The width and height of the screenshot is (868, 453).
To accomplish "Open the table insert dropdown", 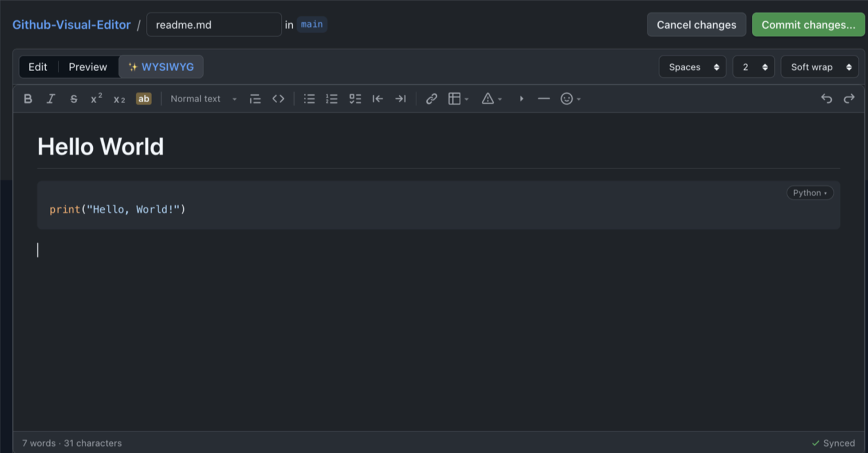I will [458, 99].
